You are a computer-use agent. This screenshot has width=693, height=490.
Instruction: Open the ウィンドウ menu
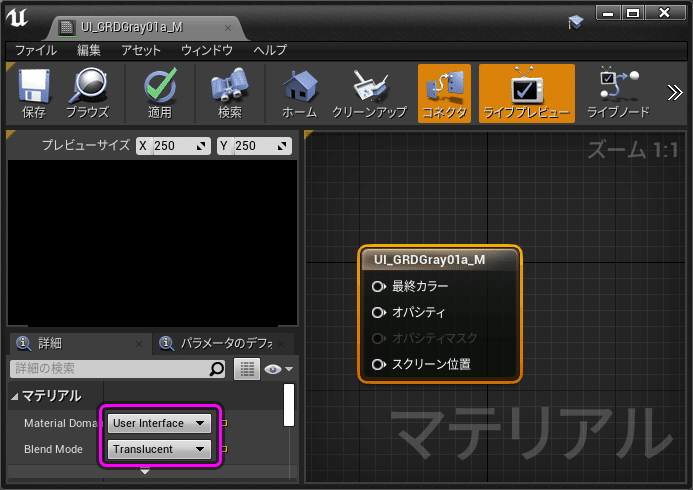(x=207, y=50)
